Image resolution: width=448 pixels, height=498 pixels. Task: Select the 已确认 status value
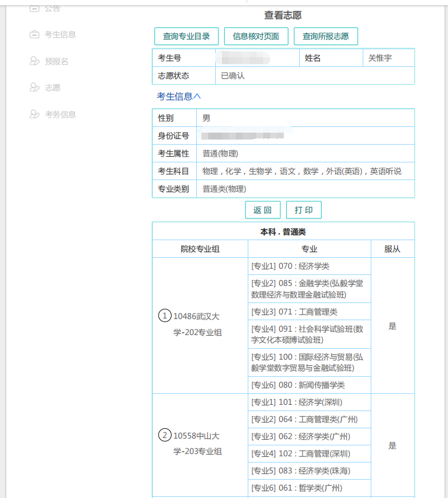pos(233,75)
